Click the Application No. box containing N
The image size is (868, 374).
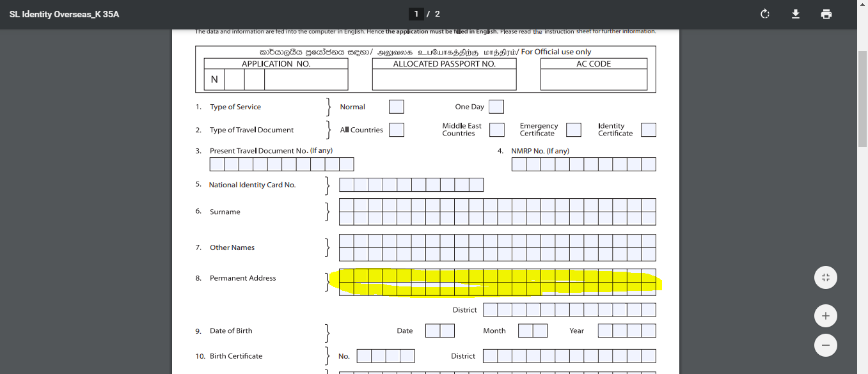(x=214, y=79)
